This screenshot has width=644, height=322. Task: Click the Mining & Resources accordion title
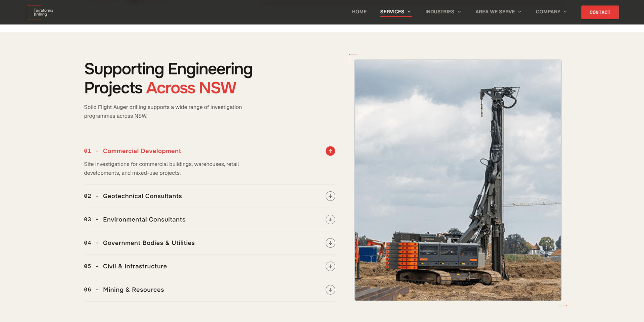133,290
